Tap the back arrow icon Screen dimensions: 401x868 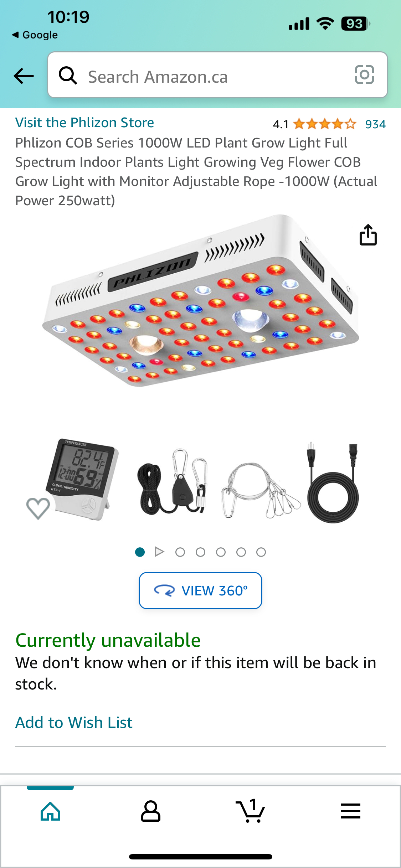[24, 76]
